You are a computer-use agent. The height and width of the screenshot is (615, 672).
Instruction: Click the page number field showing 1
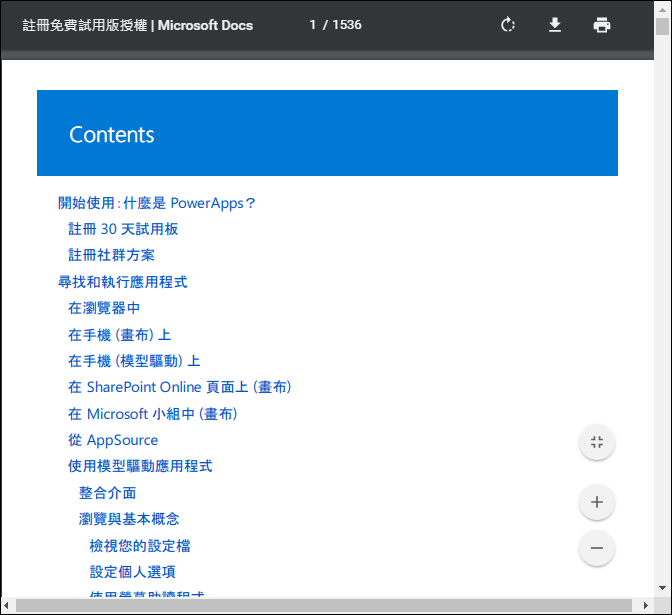click(313, 25)
